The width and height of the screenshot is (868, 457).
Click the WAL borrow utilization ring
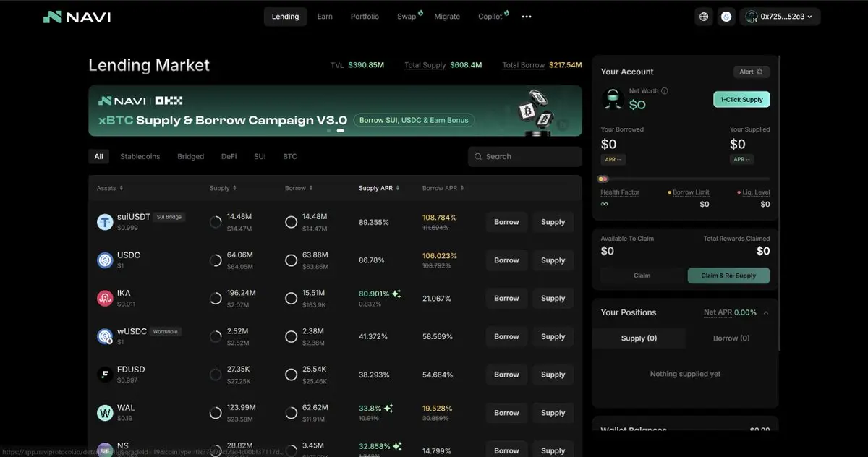pyautogui.click(x=291, y=413)
